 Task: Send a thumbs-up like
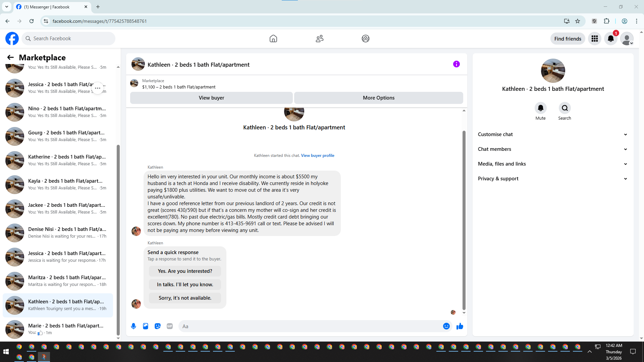[x=460, y=326]
